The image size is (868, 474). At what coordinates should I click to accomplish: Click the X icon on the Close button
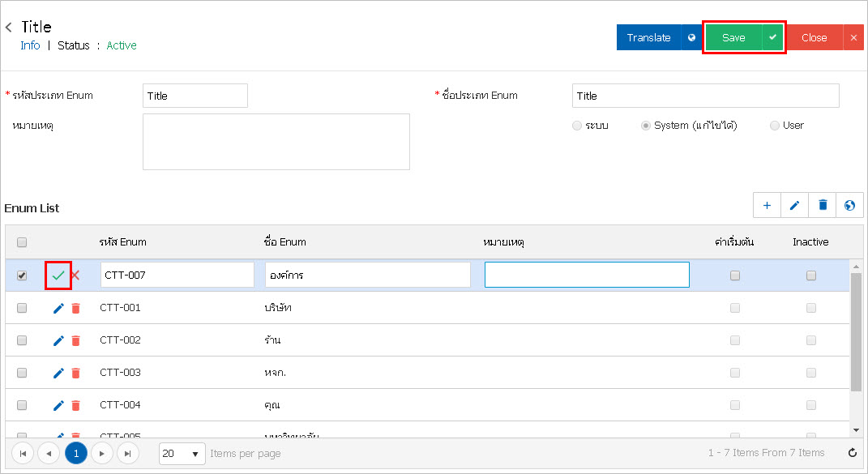(x=853, y=37)
